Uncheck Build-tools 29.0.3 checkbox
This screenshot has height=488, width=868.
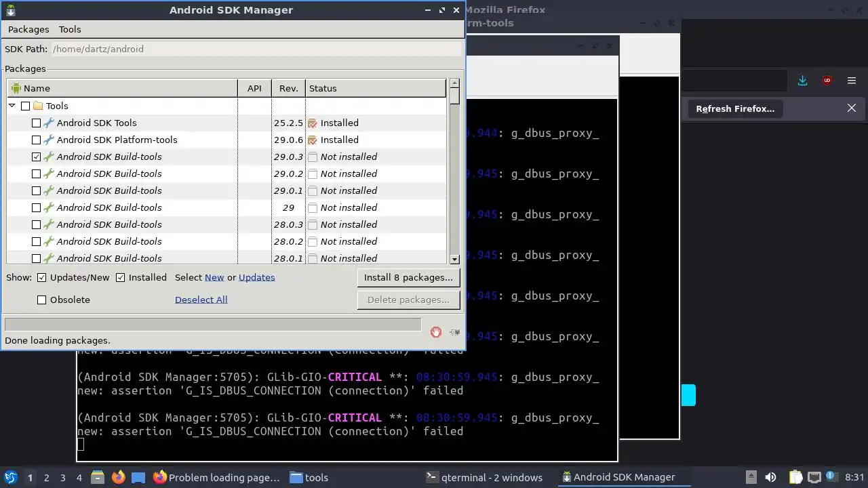click(36, 157)
